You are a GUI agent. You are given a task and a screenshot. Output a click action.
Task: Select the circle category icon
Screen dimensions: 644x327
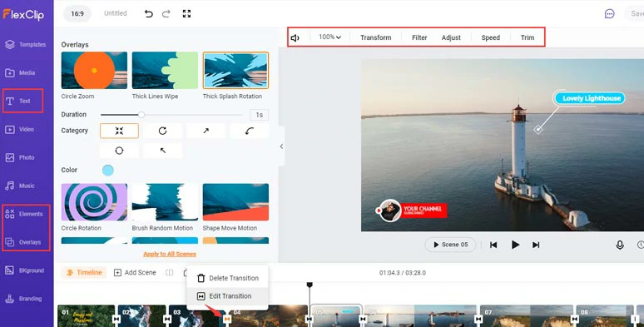tap(119, 151)
